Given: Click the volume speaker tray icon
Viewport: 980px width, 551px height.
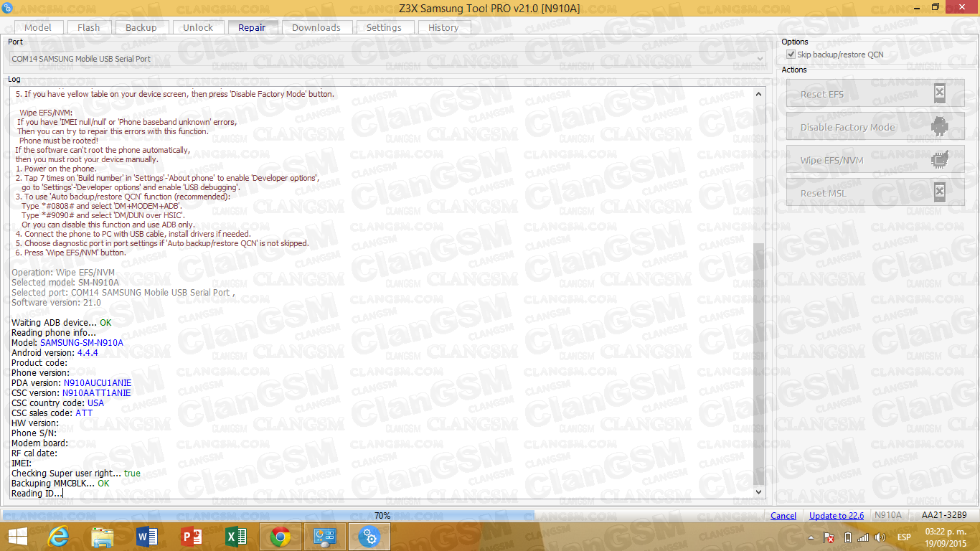Looking at the screenshot, I should (880, 537).
